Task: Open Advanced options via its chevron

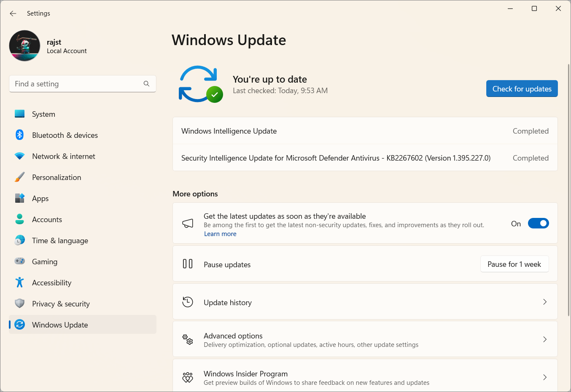Action: point(544,339)
